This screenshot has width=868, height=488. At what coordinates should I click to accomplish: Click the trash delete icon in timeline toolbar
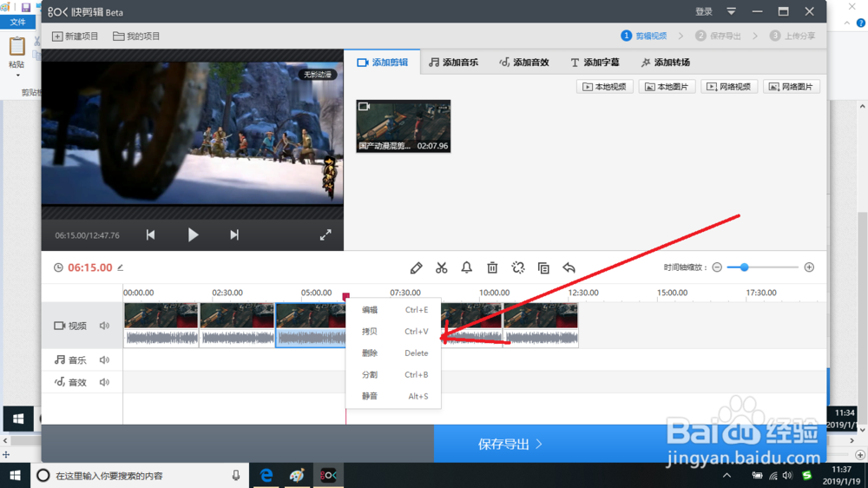pyautogui.click(x=492, y=268)
